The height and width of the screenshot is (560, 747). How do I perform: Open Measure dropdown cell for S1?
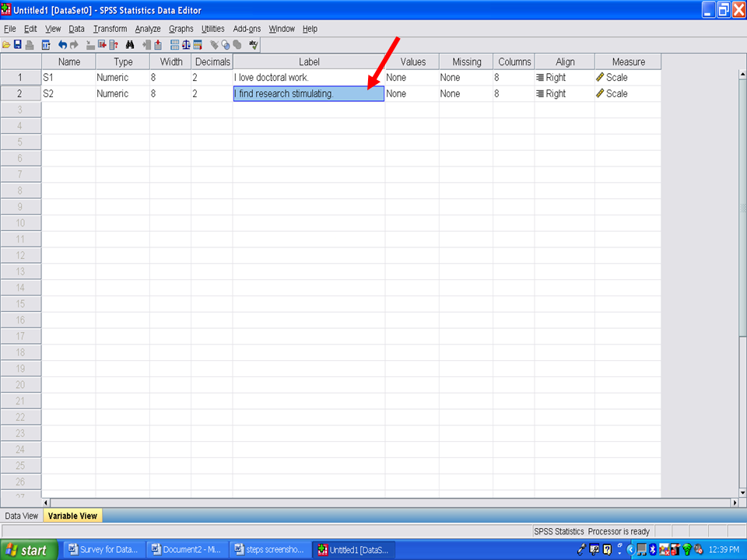click(627, 78)
